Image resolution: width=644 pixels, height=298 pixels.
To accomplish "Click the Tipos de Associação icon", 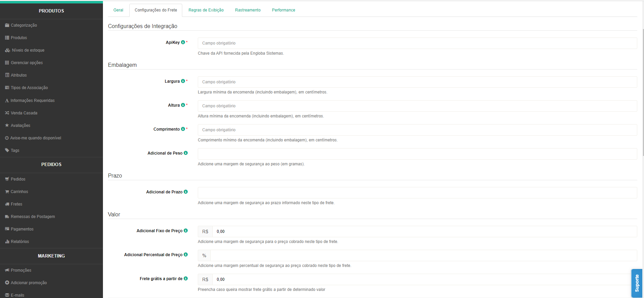I will click(7, 88).
